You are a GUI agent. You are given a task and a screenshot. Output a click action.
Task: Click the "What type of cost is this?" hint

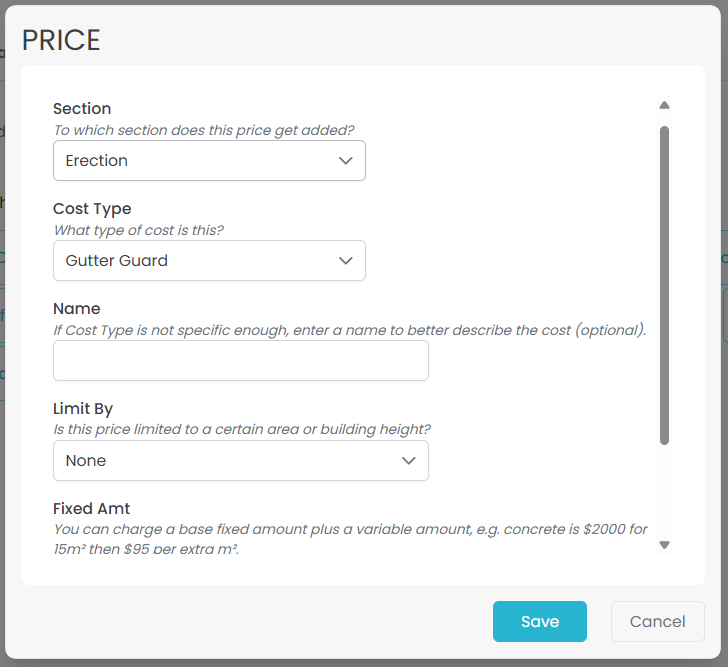coord(138,230)
